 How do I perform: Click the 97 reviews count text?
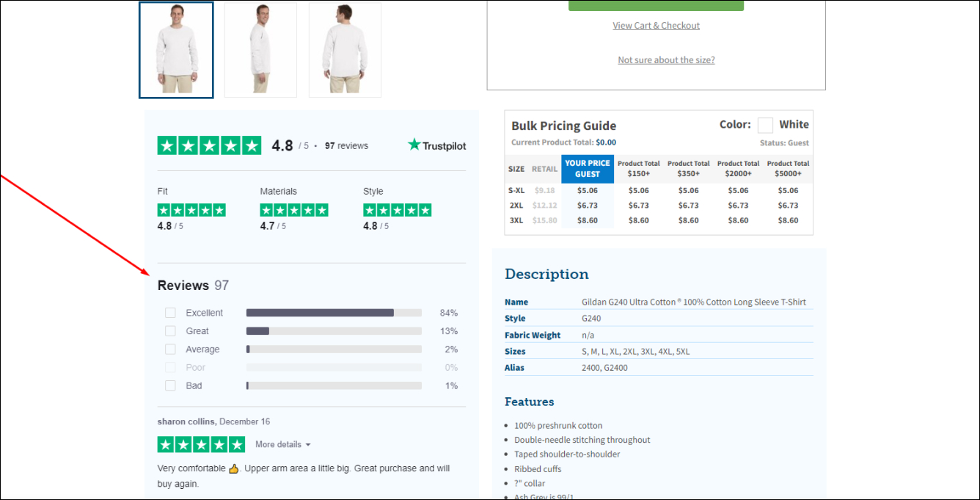pos(346,146)
